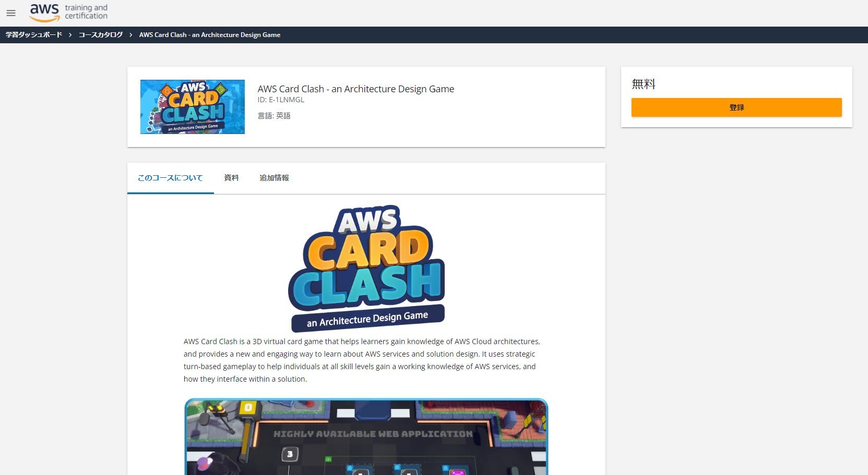
Task: Switch to the 資料 tab
Action: click(231, 178)
